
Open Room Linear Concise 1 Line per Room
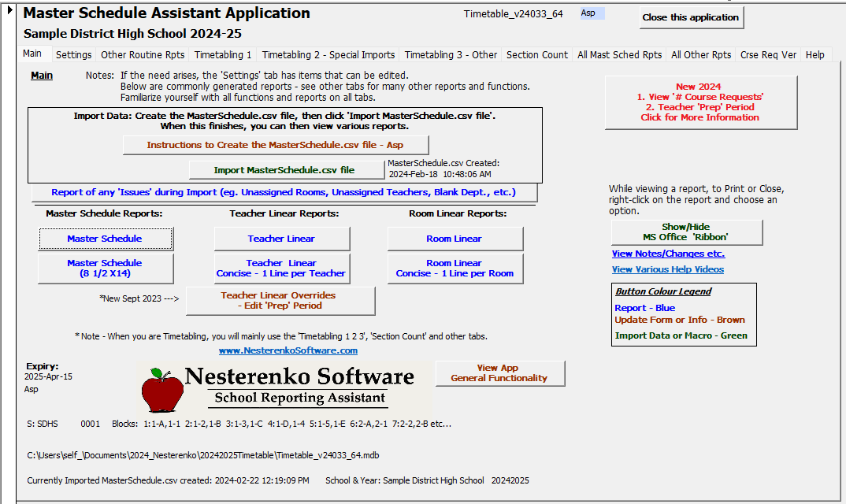[x=455, y=269]
